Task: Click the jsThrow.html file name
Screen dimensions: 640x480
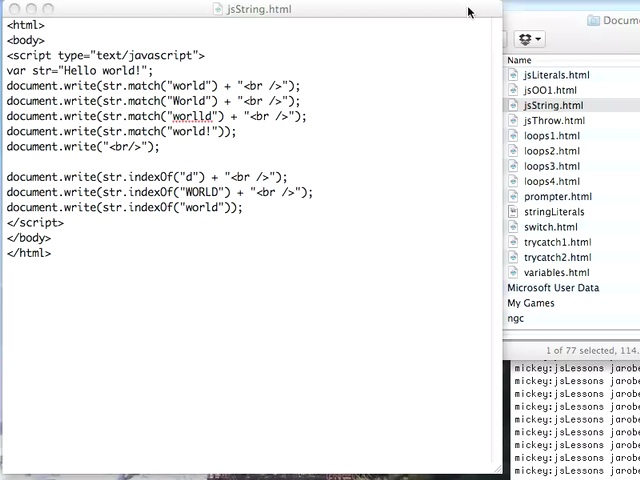Action: (x=554, y=120)
